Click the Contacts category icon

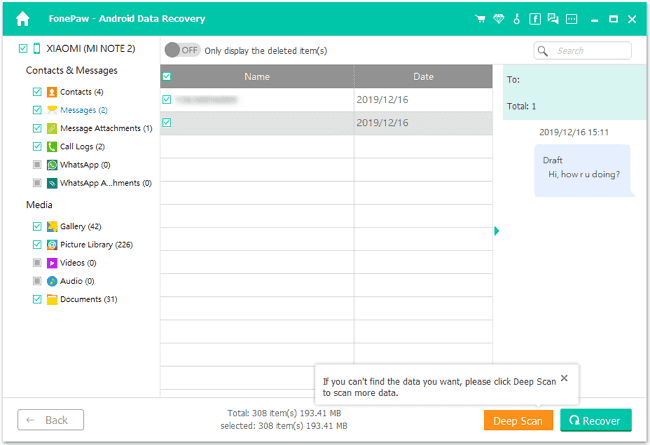tap(52, 92)
